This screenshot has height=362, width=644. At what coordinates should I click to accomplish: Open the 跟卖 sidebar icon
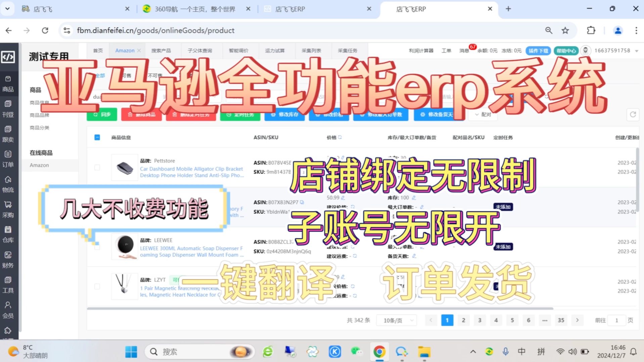coord(8,134)
